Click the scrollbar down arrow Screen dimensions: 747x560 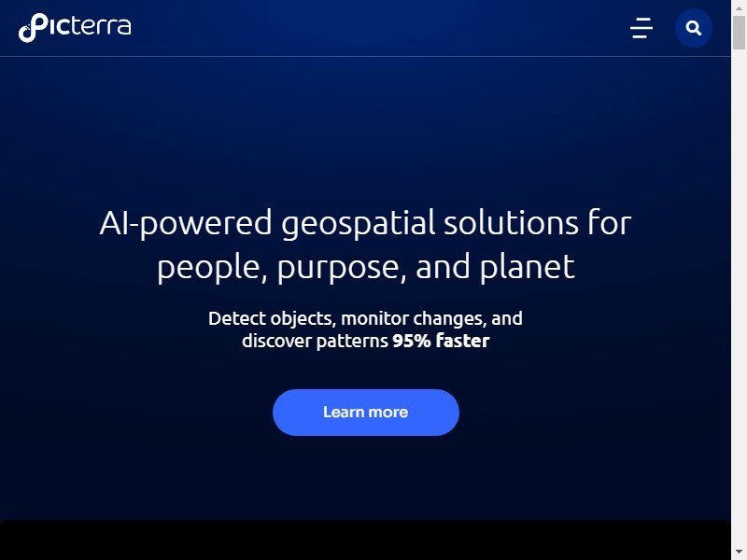739,552
